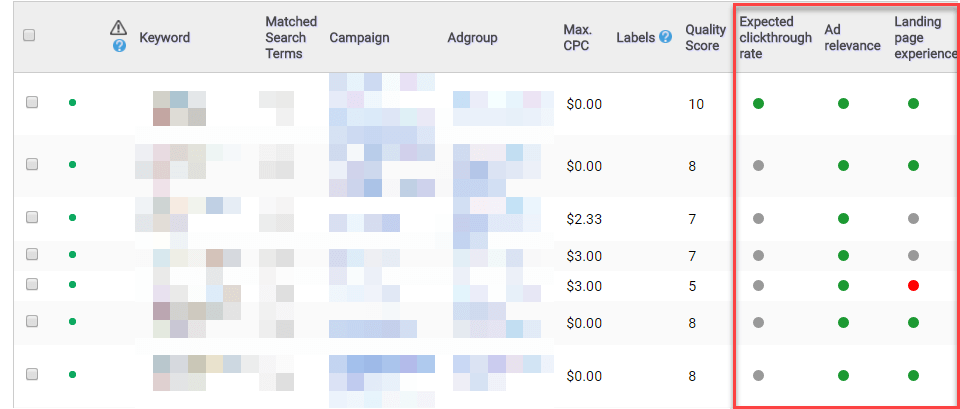Image resolution: width=960 pixels, height=409 pixels.
Task: Click the help icon below warning triangle
Action: (x=120, y=46)
